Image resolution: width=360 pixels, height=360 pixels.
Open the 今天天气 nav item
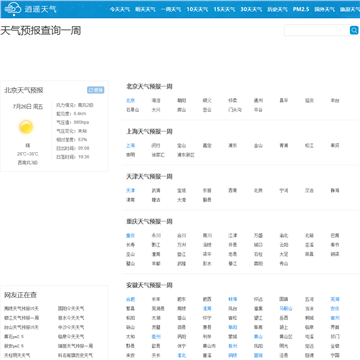(x=120, y=9)
